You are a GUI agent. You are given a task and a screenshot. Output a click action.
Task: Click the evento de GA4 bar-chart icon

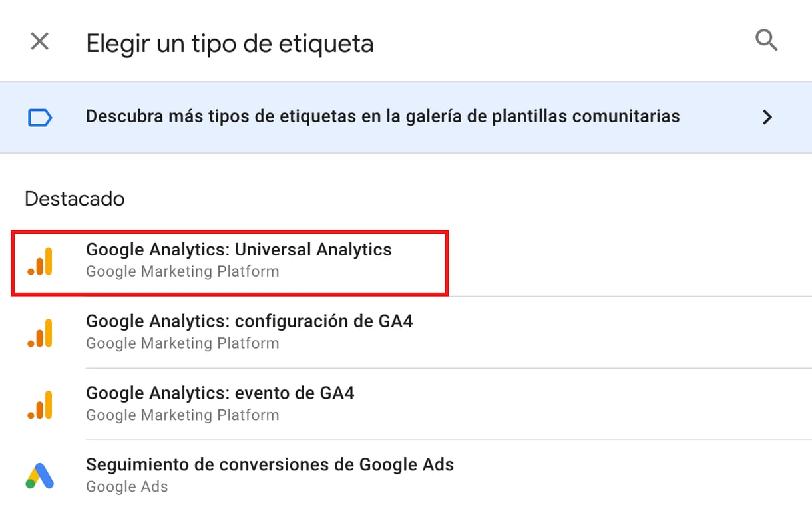[41, 405]
